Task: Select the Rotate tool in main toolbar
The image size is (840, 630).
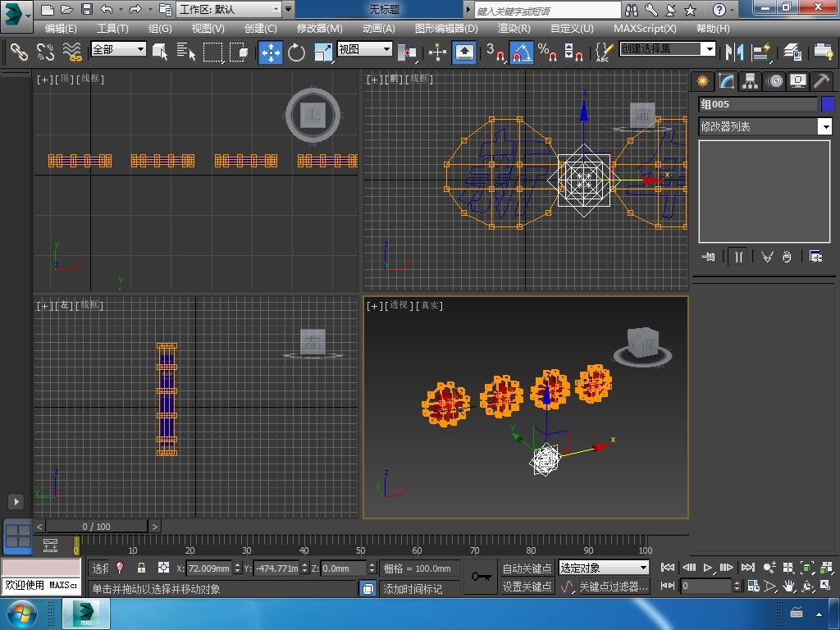Action: tap(296, 52)
